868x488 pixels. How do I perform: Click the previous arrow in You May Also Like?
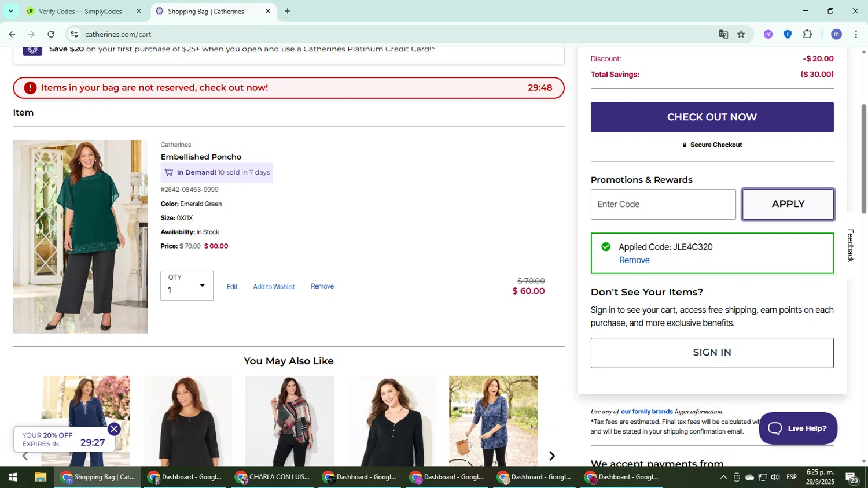pos(25,457)
